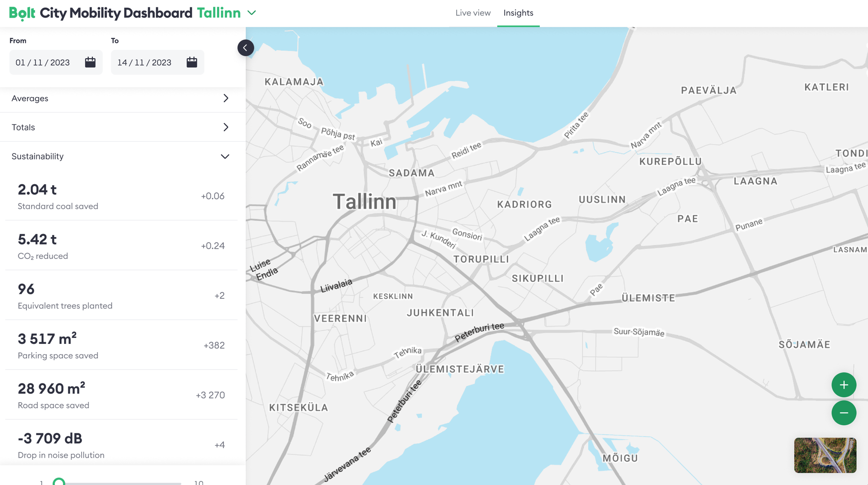Switch to the Live view tab
Image resolution: width=868 pixels, height=485 pixels.
pyautogui.click(x=473, y=13)
